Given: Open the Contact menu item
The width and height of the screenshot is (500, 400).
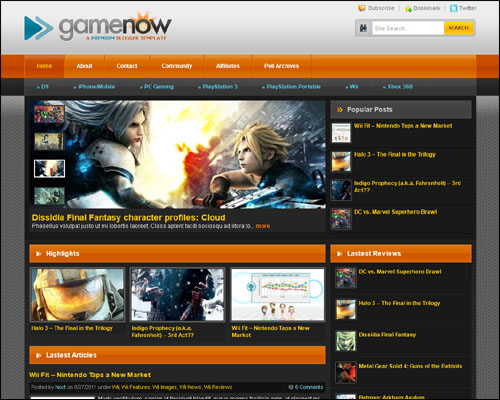Looking at the screenshot, I should [x=127, y=66].
